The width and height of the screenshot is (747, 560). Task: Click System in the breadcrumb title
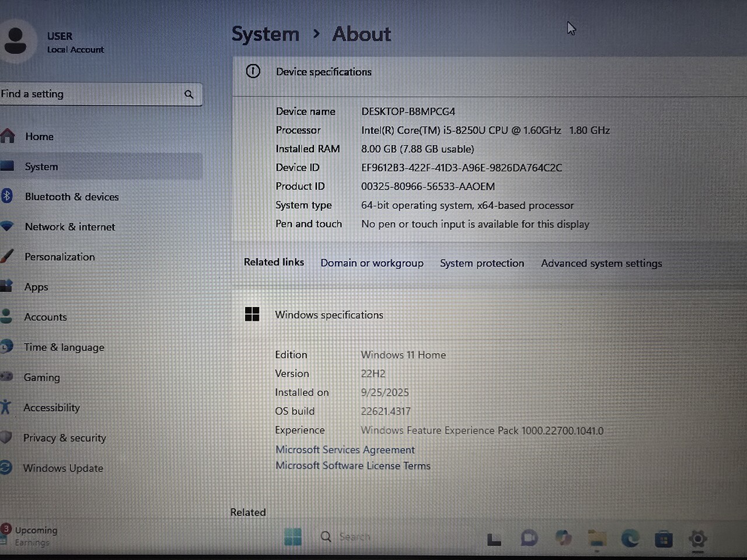pos(266,34)
